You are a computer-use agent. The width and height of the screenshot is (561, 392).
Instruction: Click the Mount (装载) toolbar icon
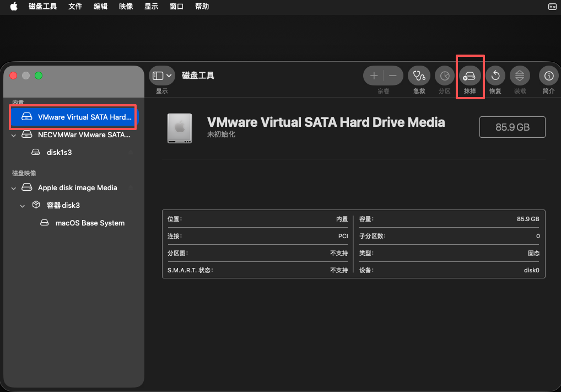click(520, 76)
